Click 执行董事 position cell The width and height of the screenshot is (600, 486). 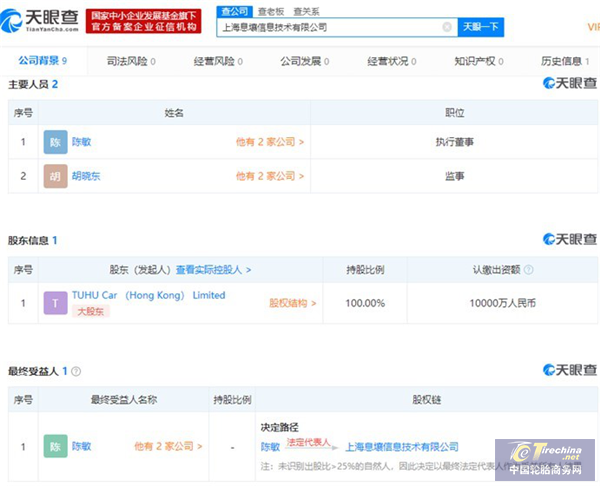(455, 142)
